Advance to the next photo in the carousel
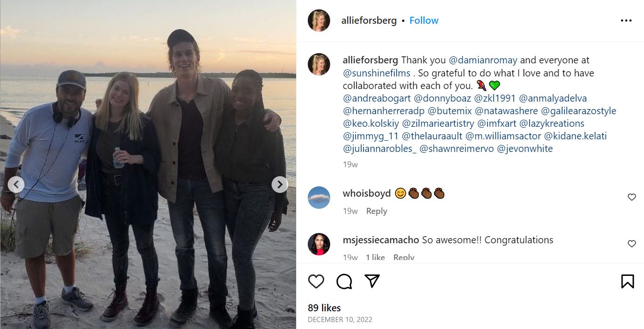This screenshot has width=644, height=329. 279,185
